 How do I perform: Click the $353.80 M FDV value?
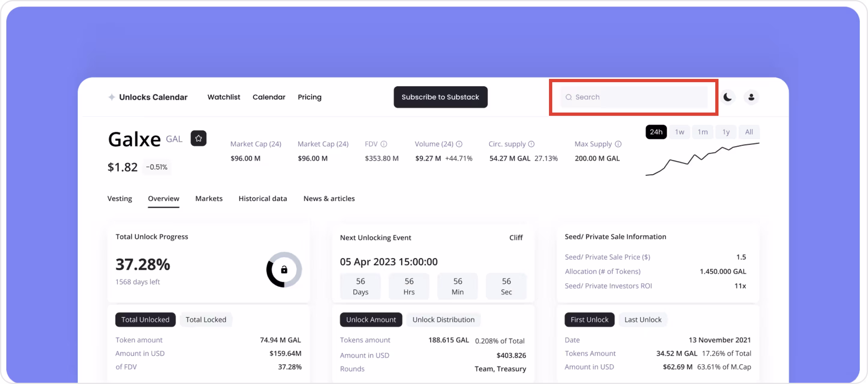point(381,158)
